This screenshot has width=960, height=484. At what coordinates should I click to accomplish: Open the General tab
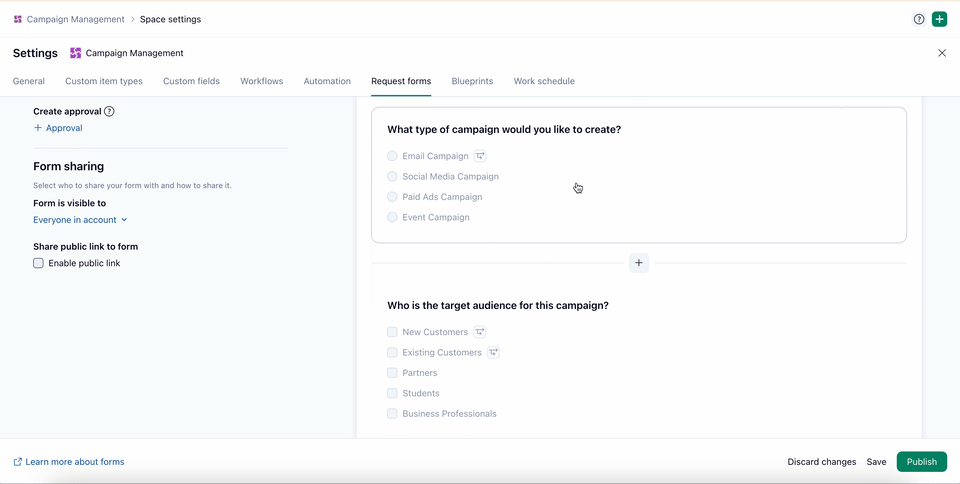29,81
